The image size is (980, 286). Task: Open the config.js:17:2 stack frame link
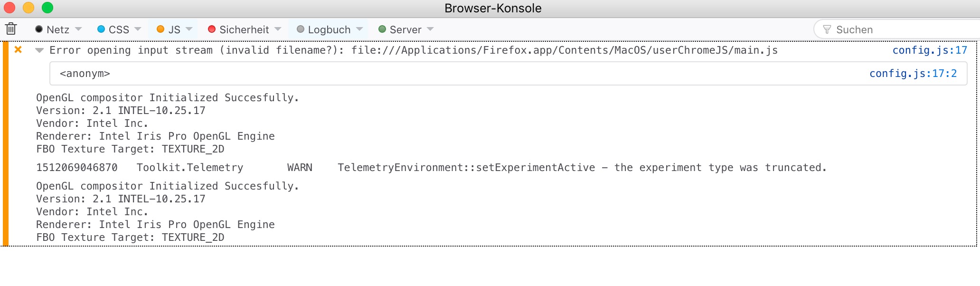click(913, 74)
